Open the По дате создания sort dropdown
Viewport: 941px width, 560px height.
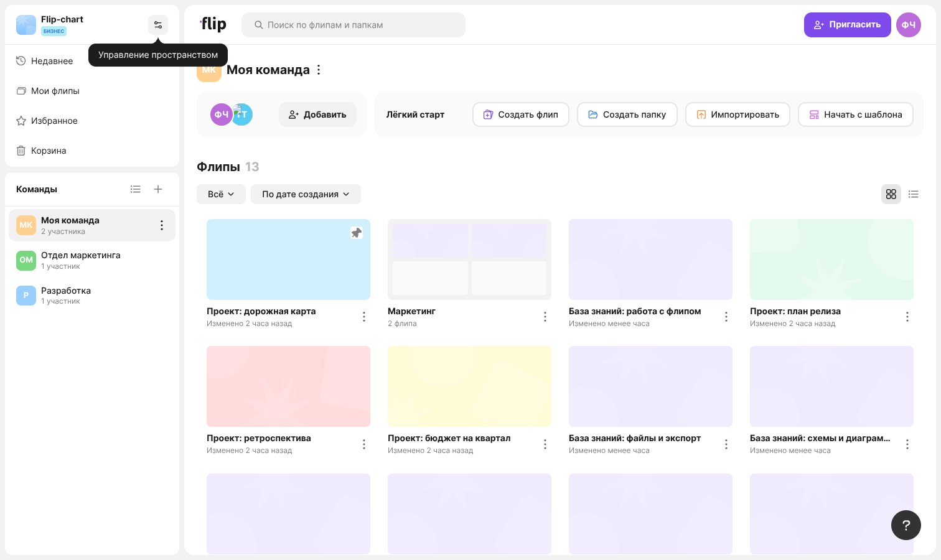(306, 194)
